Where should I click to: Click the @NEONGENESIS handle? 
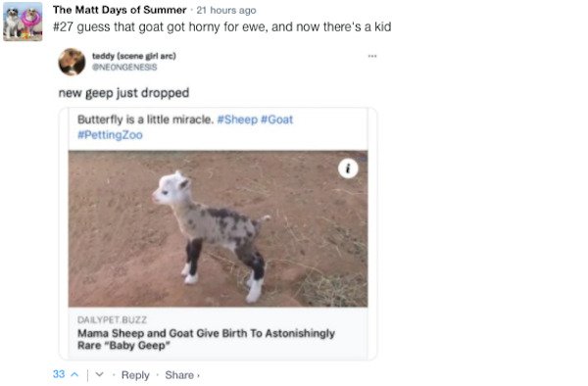pos(124,67)
